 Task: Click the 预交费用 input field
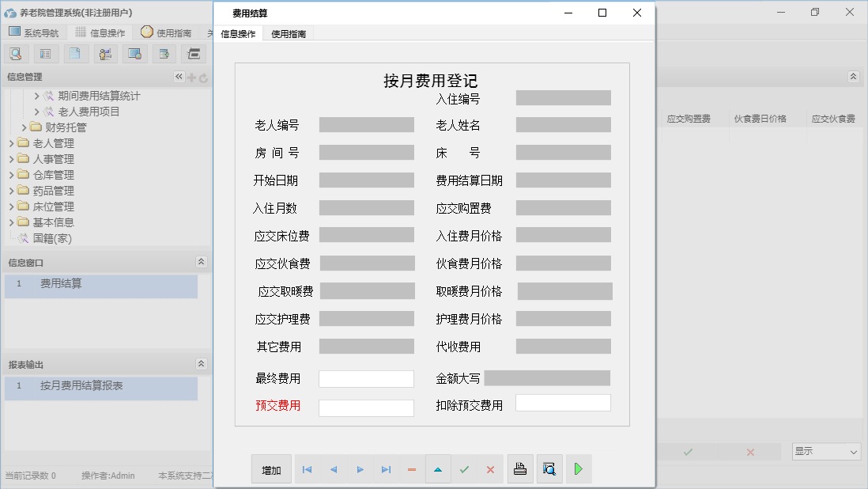point(366,405)
